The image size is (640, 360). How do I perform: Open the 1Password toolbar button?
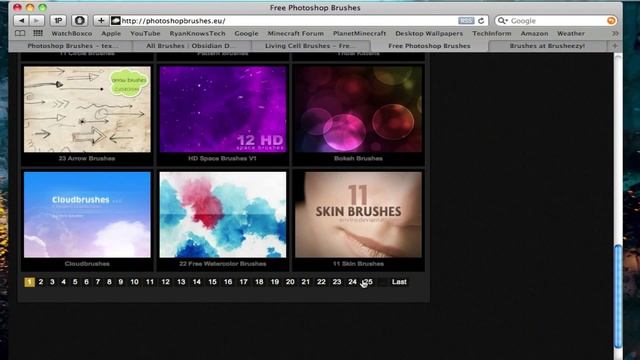click(58, 20)
